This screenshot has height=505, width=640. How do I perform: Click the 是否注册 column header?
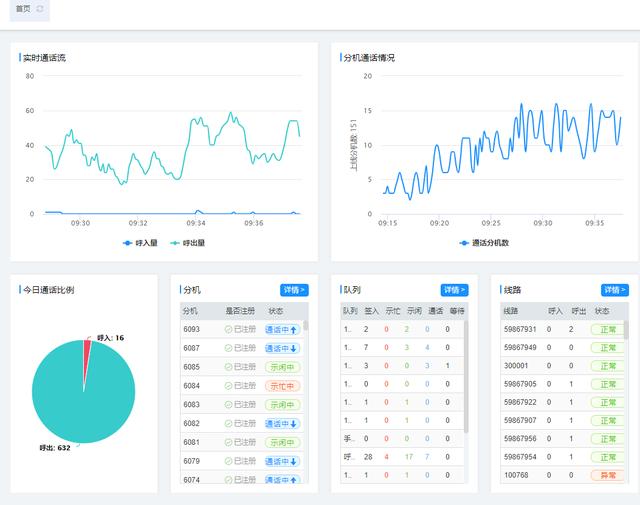point(240,311)
